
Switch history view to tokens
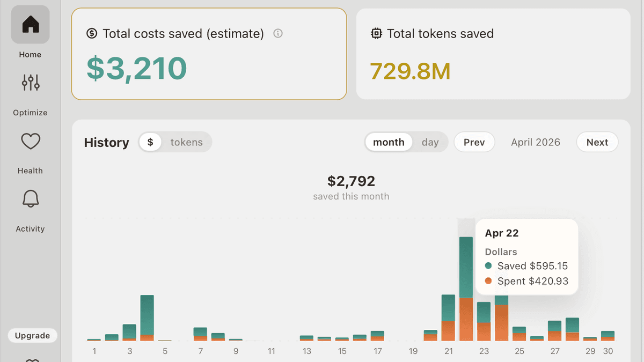(x=186, y=142)
